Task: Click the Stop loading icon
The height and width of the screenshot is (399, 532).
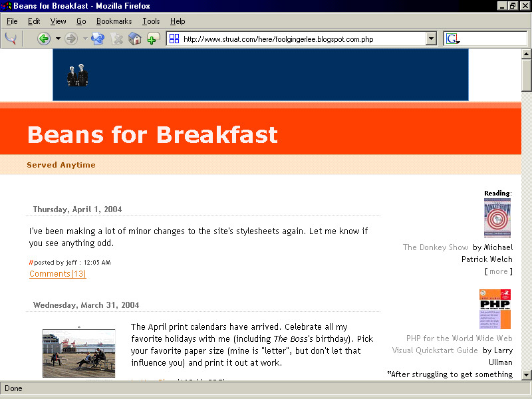Action: [x=117, y=39]
